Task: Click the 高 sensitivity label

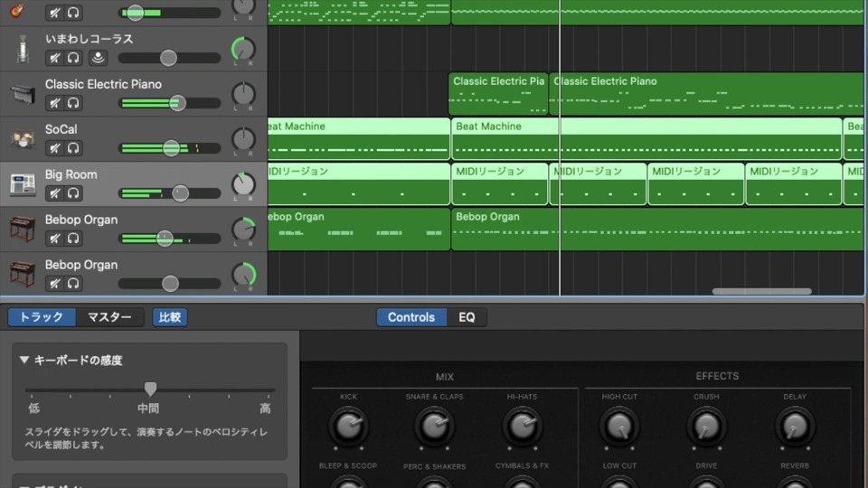Action: (x=265, y=408)
